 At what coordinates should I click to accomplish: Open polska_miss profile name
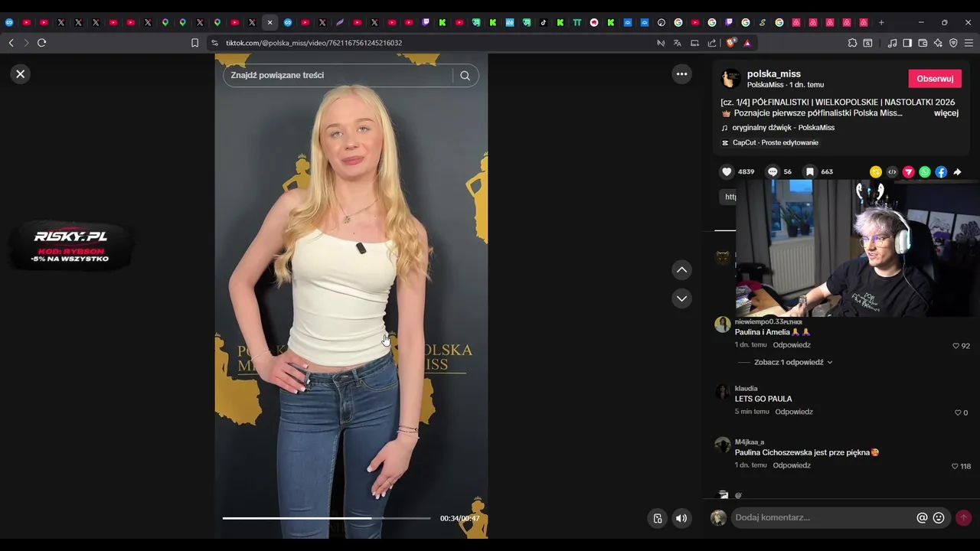tap(774, 74)
